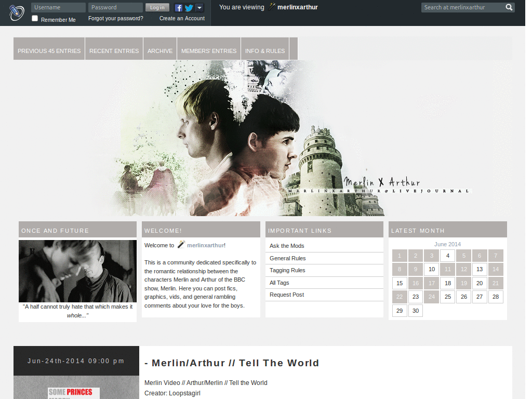
Task: Open All Tags link
Action: click(279, 283)
